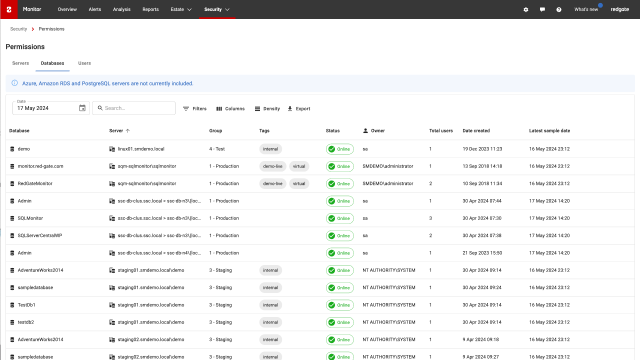Focus the Search input field
This screenshot has height=360, width=640.
[134, 108]
